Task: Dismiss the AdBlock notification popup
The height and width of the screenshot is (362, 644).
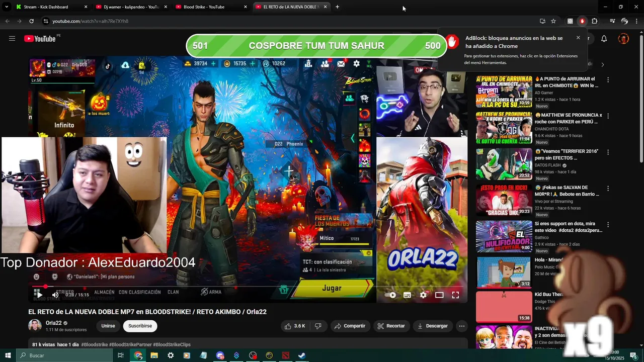Action: point(578,38)
